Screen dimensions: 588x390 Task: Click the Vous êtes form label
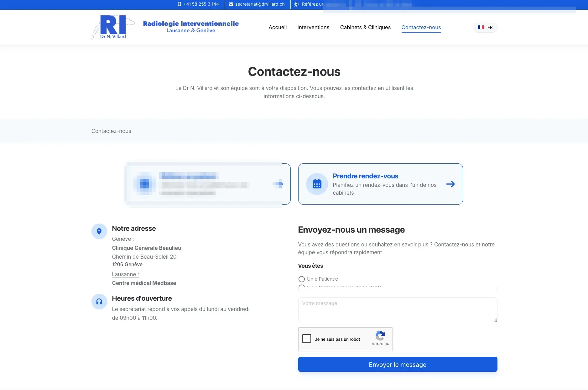[x=310, y=266]
